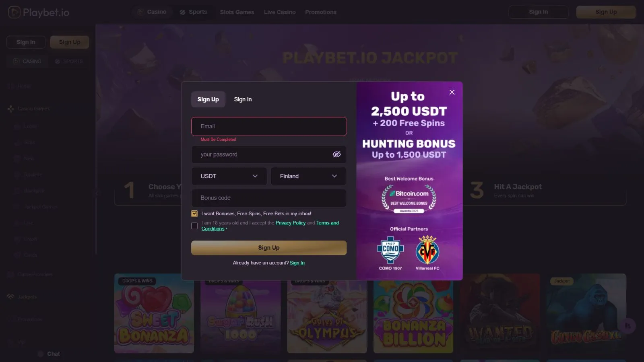Screen dimensions: 644x362
Task: Expand the Finland country dropdown
Action: pos(308,176)
